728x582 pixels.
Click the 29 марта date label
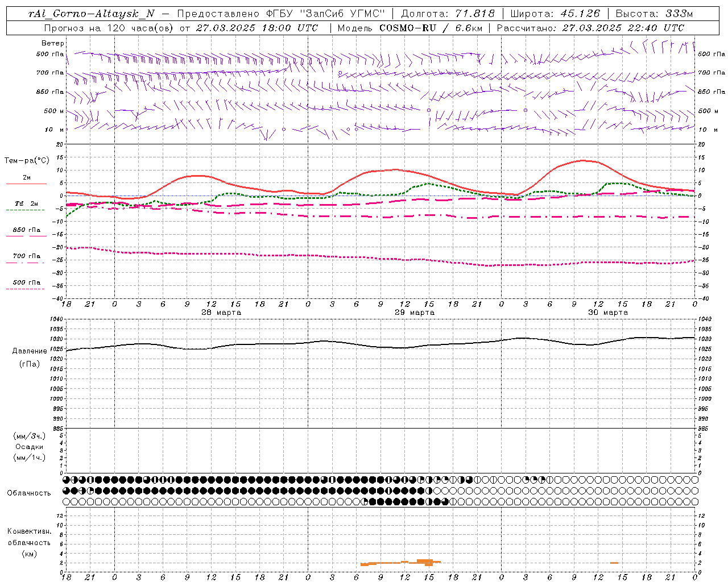pyautogui.click(x=415, y=313)
